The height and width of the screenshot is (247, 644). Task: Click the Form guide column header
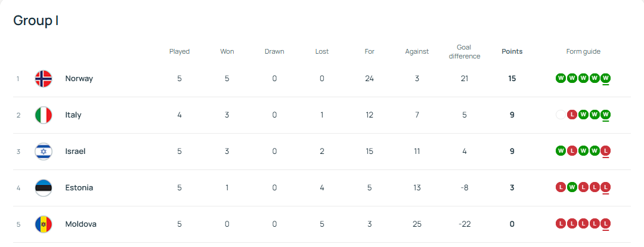tap(583, 51)
